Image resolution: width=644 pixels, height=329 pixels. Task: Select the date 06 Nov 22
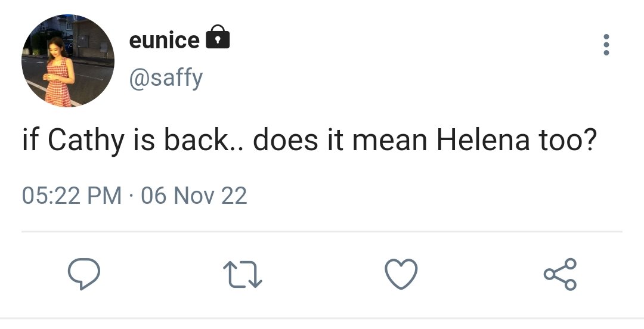194,195
